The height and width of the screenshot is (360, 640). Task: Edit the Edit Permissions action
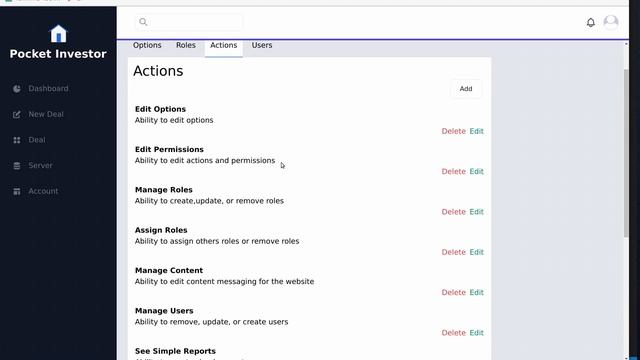click(476, 171)
